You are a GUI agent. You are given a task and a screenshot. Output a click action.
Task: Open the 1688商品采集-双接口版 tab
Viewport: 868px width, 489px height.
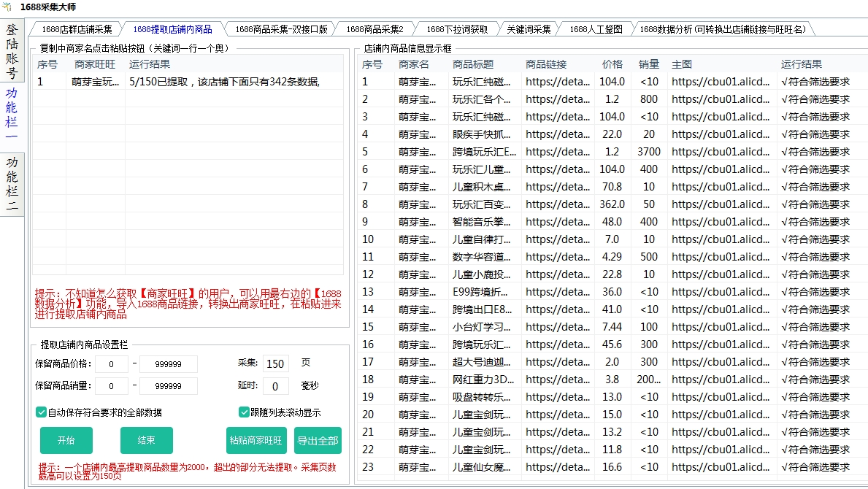tap(281, 29)
